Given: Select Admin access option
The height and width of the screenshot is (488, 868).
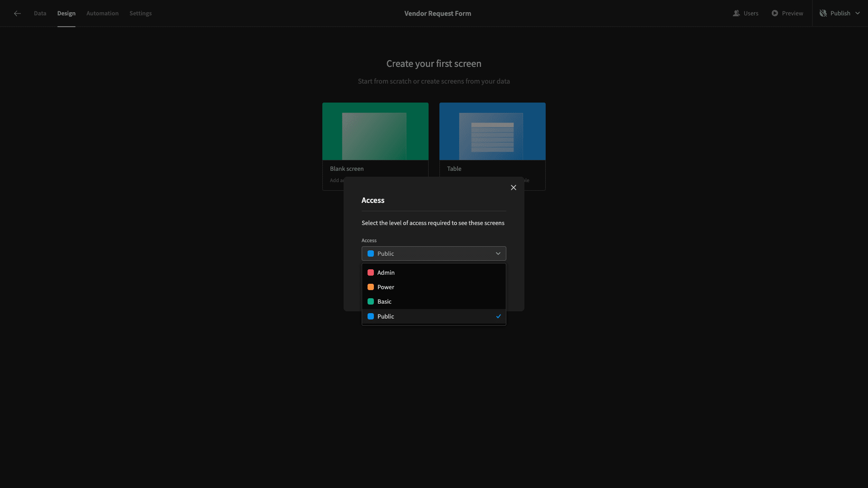Looking at the screenshot, I should point(434,272).
